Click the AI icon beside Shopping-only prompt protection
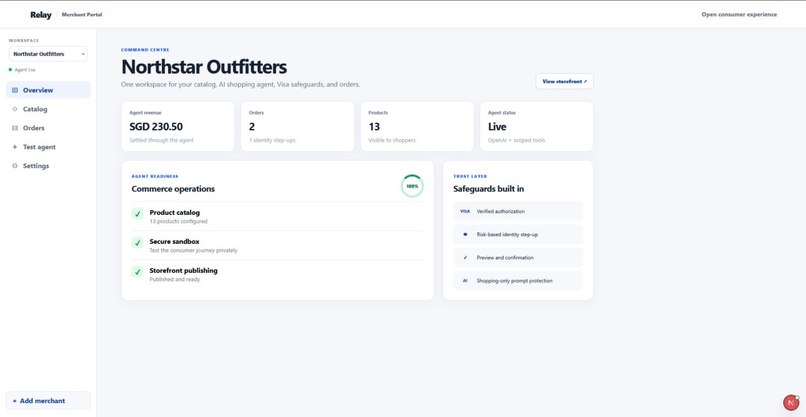The image size is (806, 417). point(465,281)
